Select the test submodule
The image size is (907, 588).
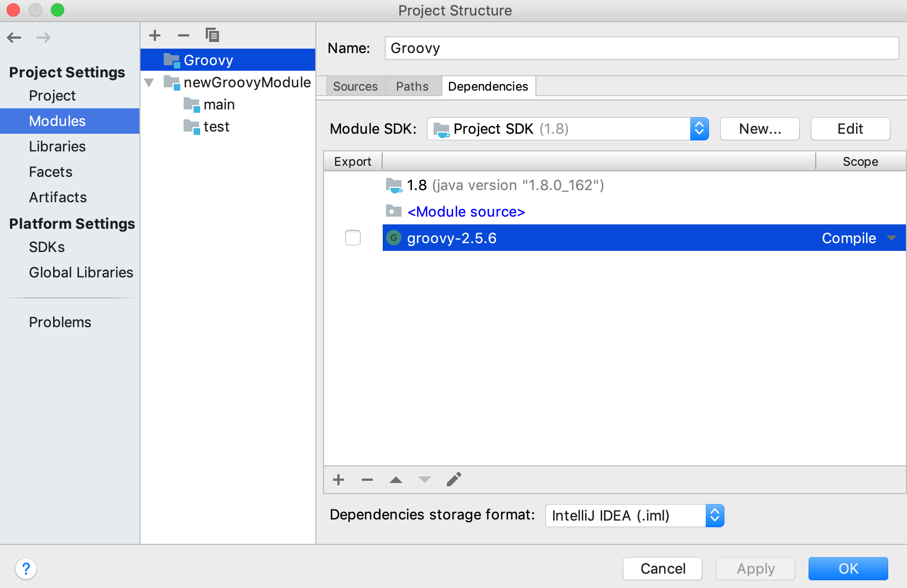coord(228,127)
